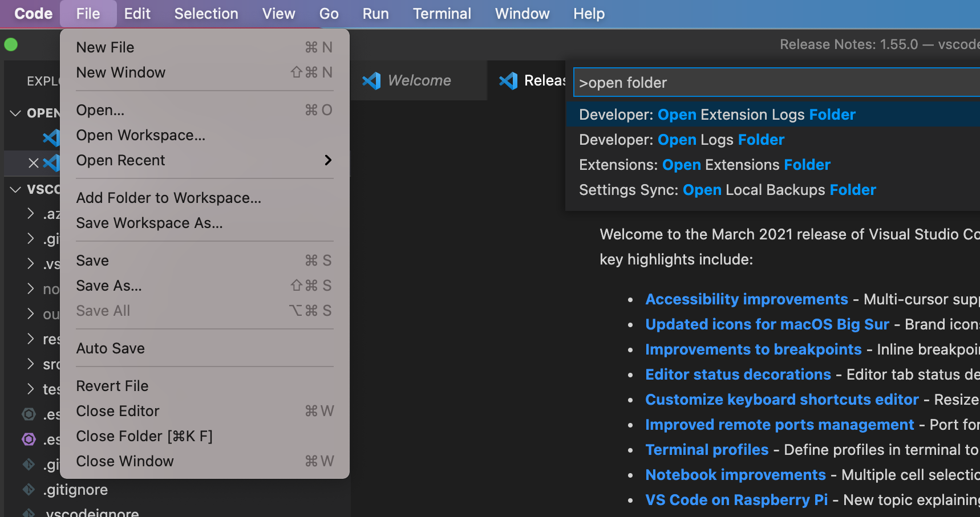Click the VS Code logo on Release Notes tab
This screenshot has height=517, width=980.
[x=508, y=80]
